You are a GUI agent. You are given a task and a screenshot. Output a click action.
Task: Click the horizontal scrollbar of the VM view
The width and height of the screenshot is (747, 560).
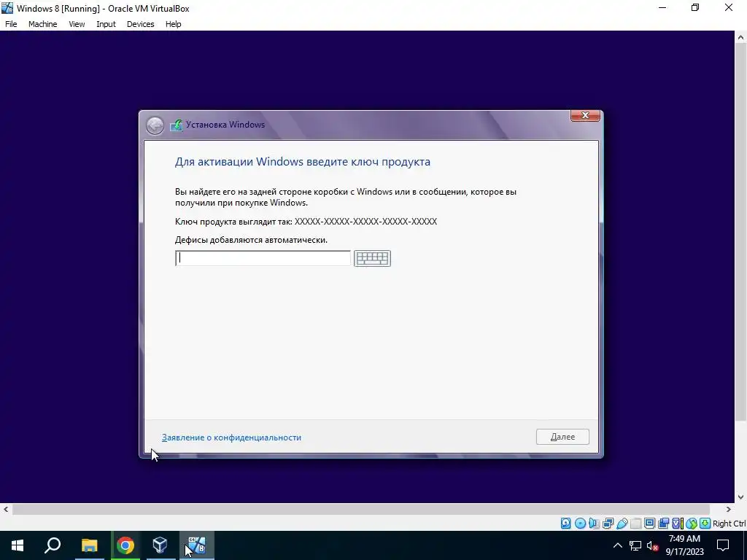[x=360, y=509]
